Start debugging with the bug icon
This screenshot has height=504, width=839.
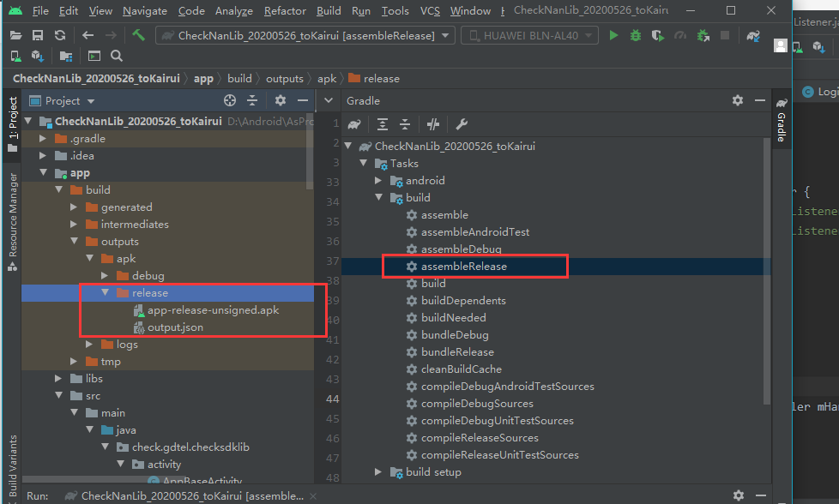[635, 36]
